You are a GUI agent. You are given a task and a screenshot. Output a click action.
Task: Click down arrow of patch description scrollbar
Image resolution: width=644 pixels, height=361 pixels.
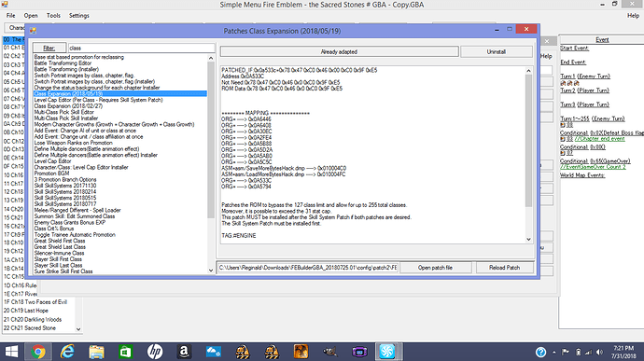(528, 239)
